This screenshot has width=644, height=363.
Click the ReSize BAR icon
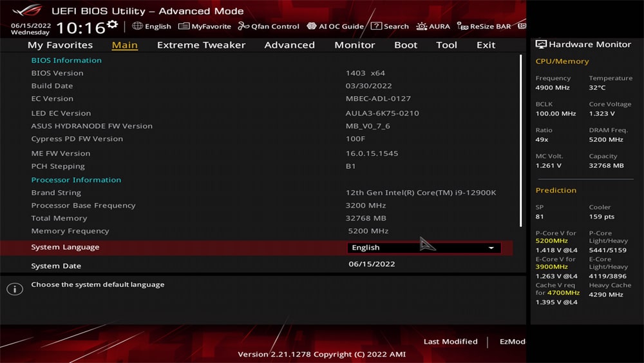[x=462, y=26]
